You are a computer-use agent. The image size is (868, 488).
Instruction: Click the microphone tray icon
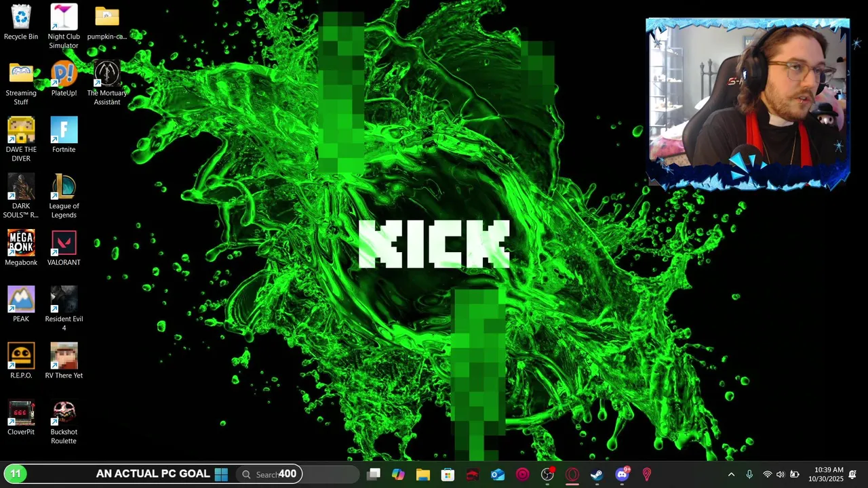click(x=749, y=474)
